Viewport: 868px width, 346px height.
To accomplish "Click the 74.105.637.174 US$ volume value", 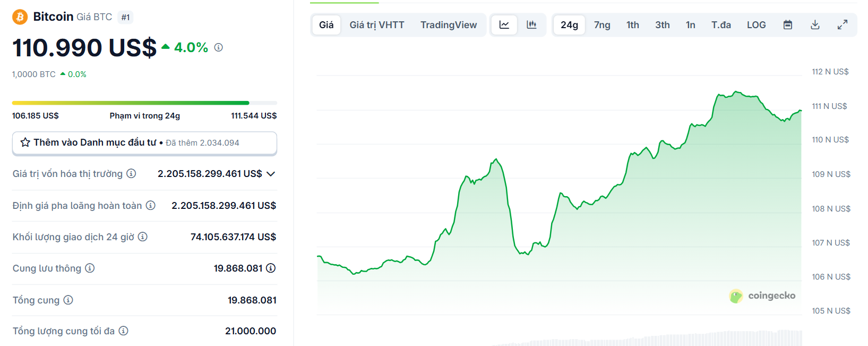I will [x=234, y=237].
